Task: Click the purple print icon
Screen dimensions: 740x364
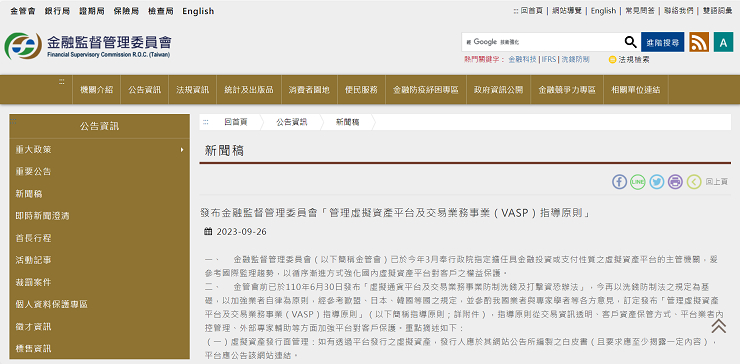Action: tap(675, 182)
